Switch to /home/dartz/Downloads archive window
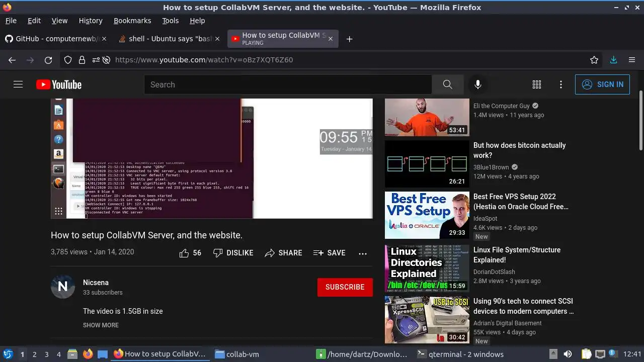 362,354
